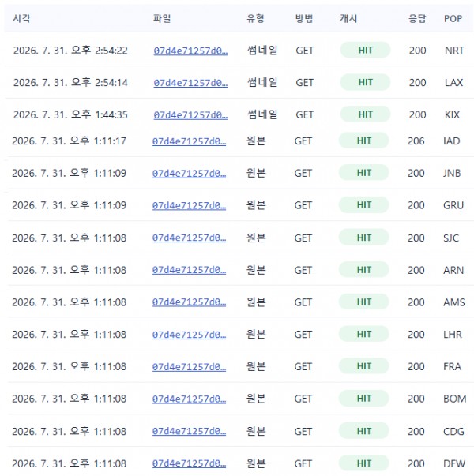This screenshot has width=474, height=476.
Task: Click the 캐시 column header
Action: (x=348, y=18)
